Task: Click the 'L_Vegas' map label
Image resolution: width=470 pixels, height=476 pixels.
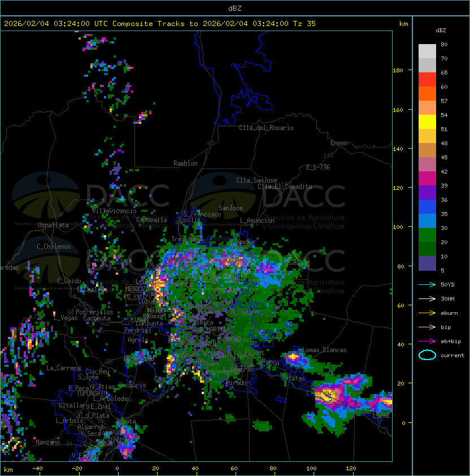Action: tap(66, 318)
